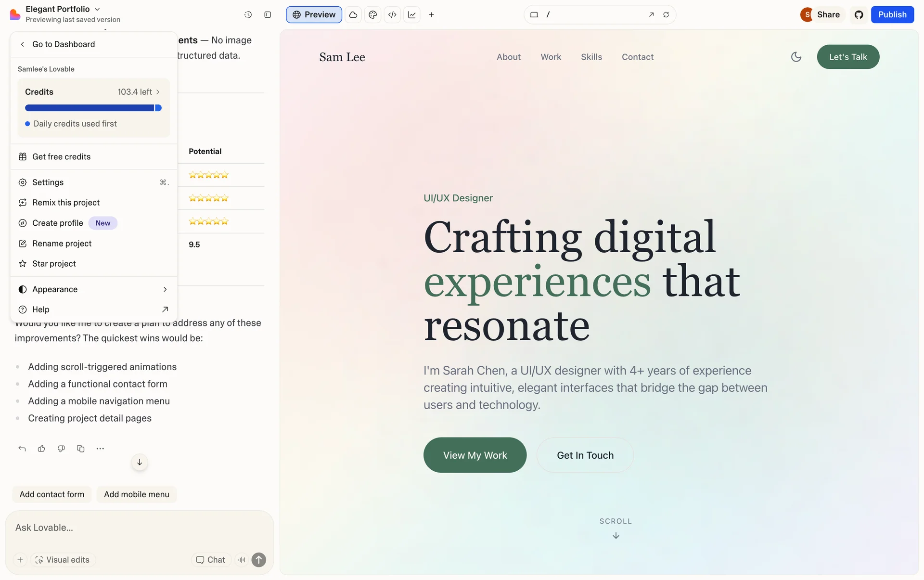This screenshot has height=580, width=924.
Task: Click the Add contact form suggestion
Action: click(52, 494)
